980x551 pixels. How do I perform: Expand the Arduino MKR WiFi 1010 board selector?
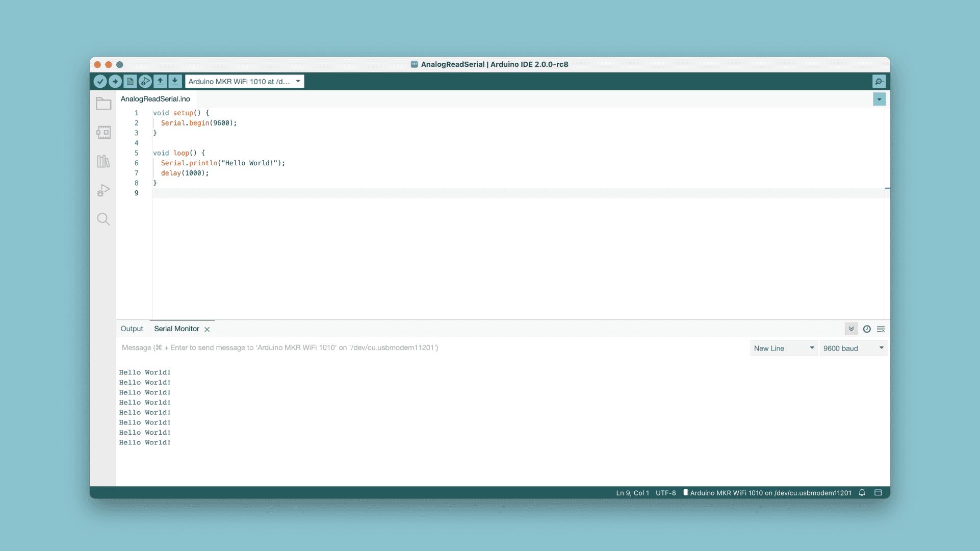[x=244, y=81]
